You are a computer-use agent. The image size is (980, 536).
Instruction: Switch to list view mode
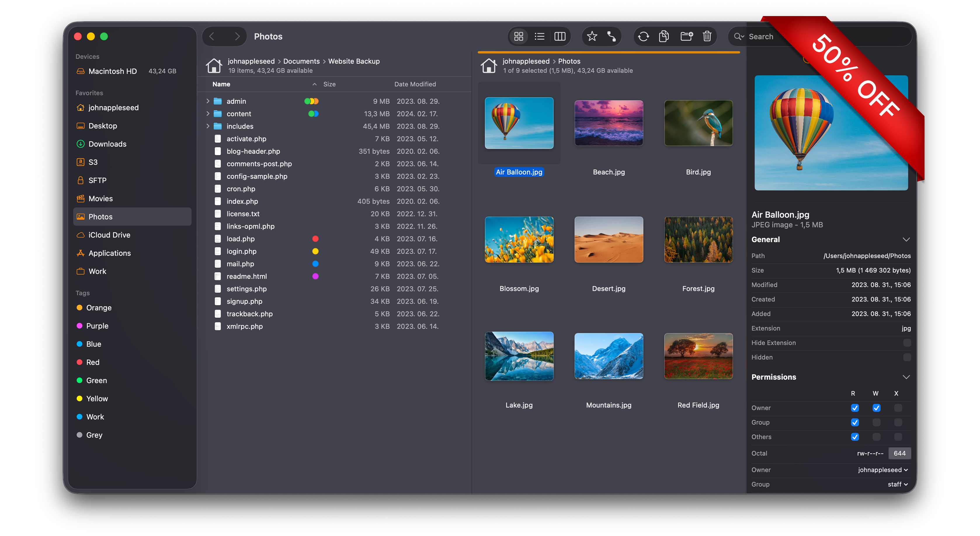(539, 36)
